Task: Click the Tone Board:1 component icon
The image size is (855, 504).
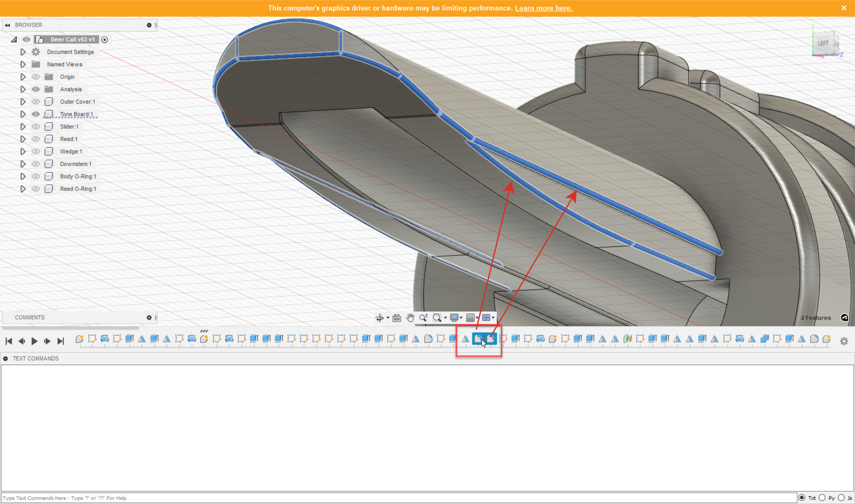Action: point(49,114)
